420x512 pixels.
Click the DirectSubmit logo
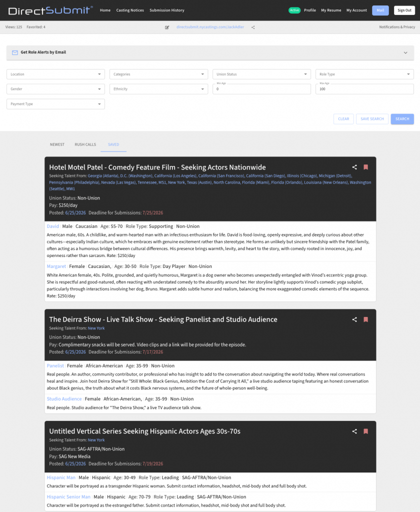pos(50,10)
